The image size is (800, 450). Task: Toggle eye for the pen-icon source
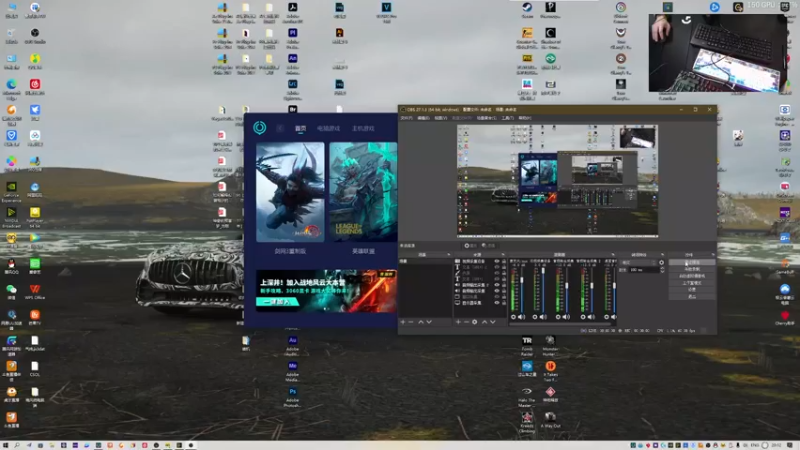[496, 273]
